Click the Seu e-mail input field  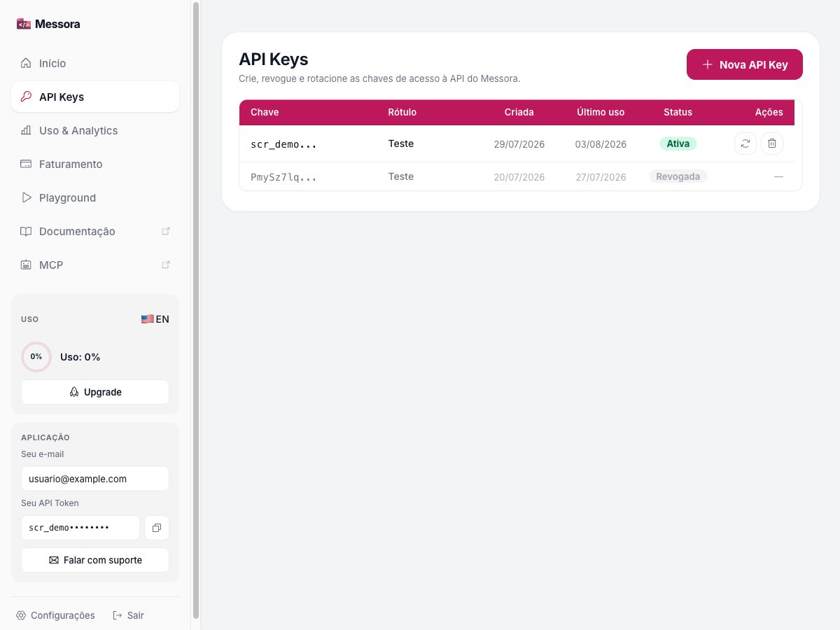[95, 479]
